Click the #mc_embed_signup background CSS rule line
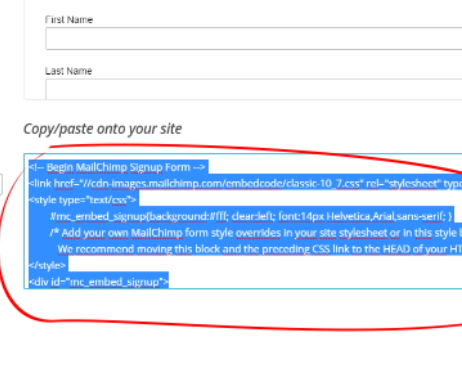This screenshot has height=373, width=462. pos(251,216)
